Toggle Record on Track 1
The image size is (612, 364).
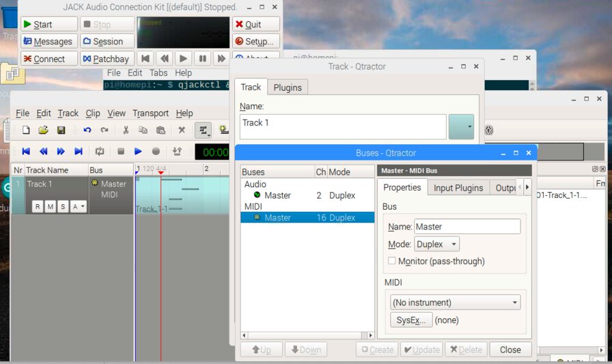click(x=38, y=207)
